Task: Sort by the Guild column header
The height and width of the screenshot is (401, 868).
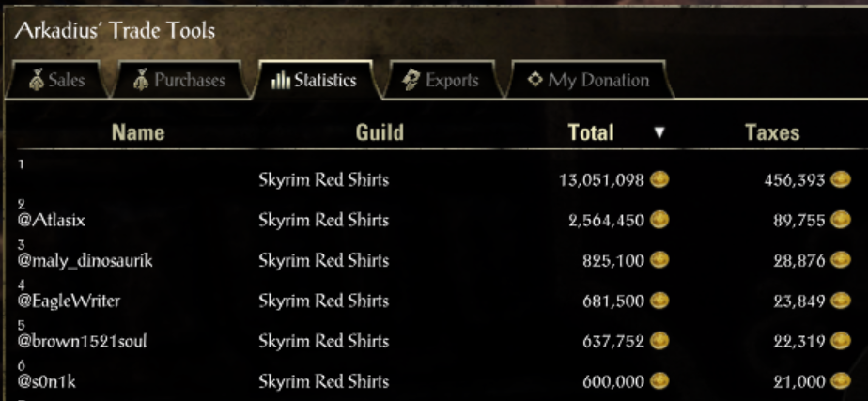Action: 380,132
